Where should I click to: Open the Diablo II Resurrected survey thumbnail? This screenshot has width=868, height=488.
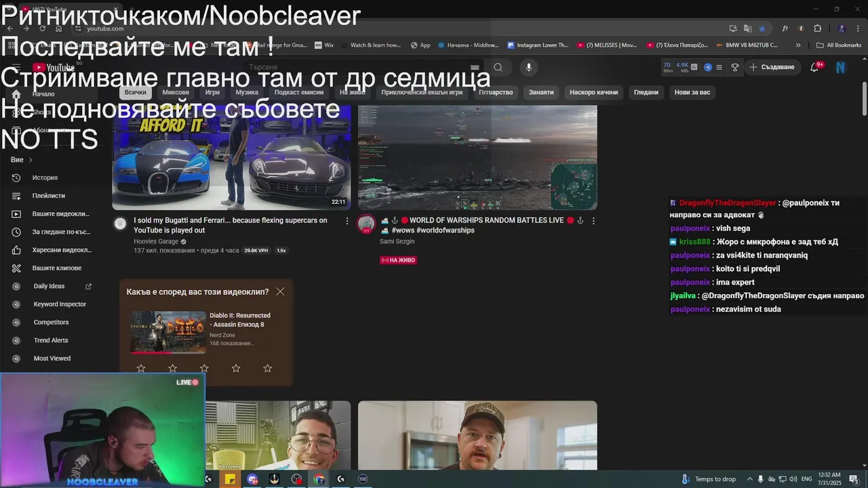pyautogui.click(x=168, y=332)
